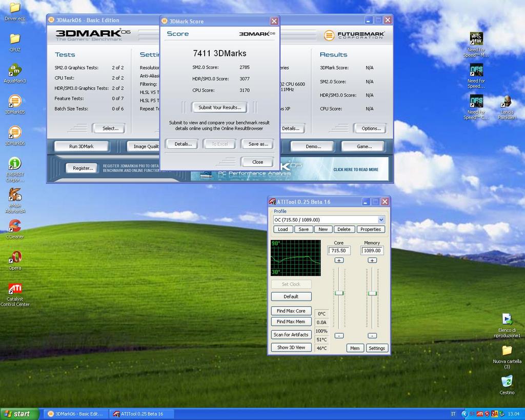Launch the 3DMark06 desktop shortcut
This screenshot has height=420, width=525.
click(x=15, y=136)
